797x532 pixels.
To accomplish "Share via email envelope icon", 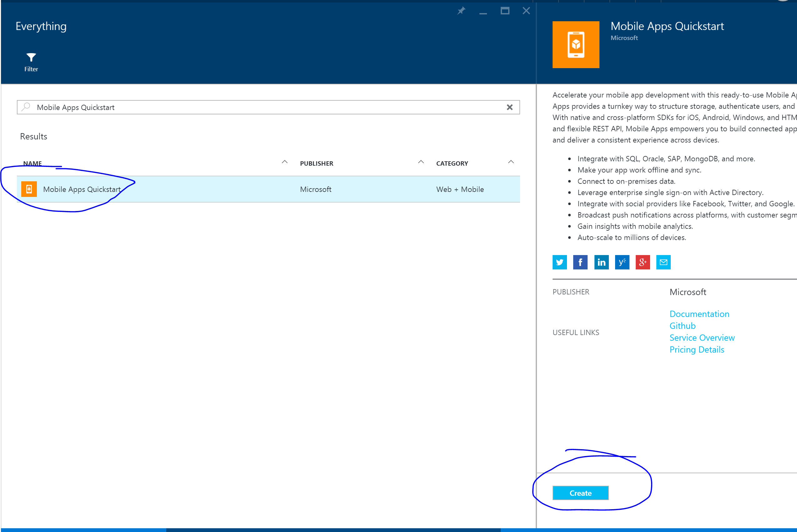I will coord(663,262).
